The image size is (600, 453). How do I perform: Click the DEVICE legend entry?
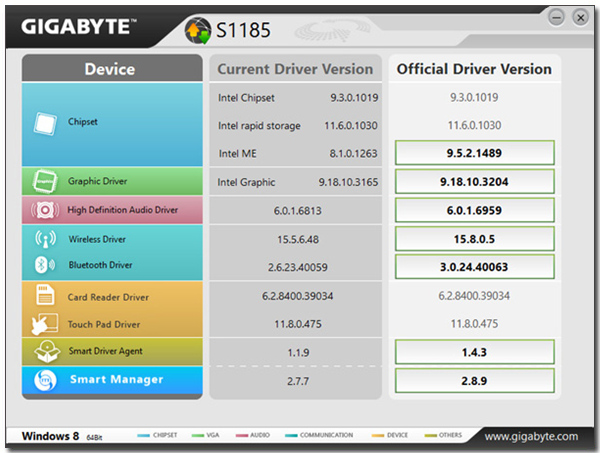[x=390, y=435]
